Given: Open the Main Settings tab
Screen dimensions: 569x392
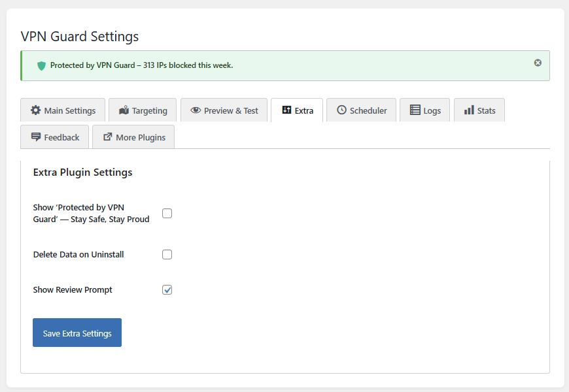Looking at the screenshot, I should point(63,110).
